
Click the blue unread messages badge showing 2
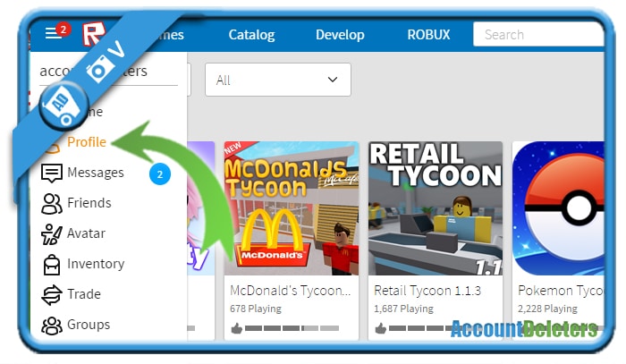click(x=160, y=174)
